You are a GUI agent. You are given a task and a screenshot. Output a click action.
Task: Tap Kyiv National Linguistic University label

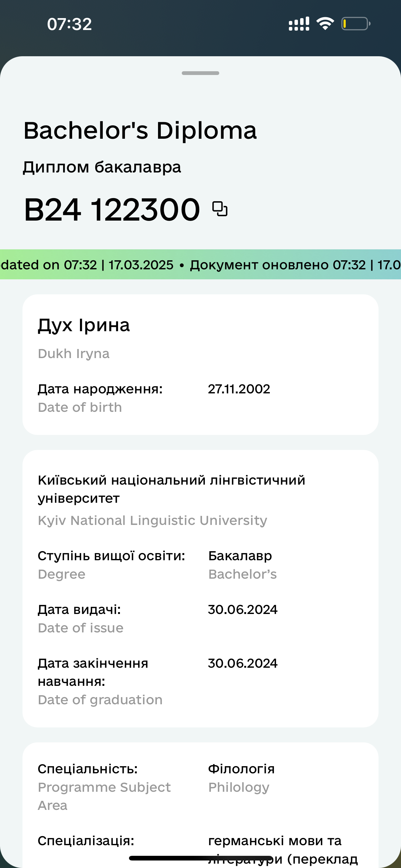(x=152, y=520)
